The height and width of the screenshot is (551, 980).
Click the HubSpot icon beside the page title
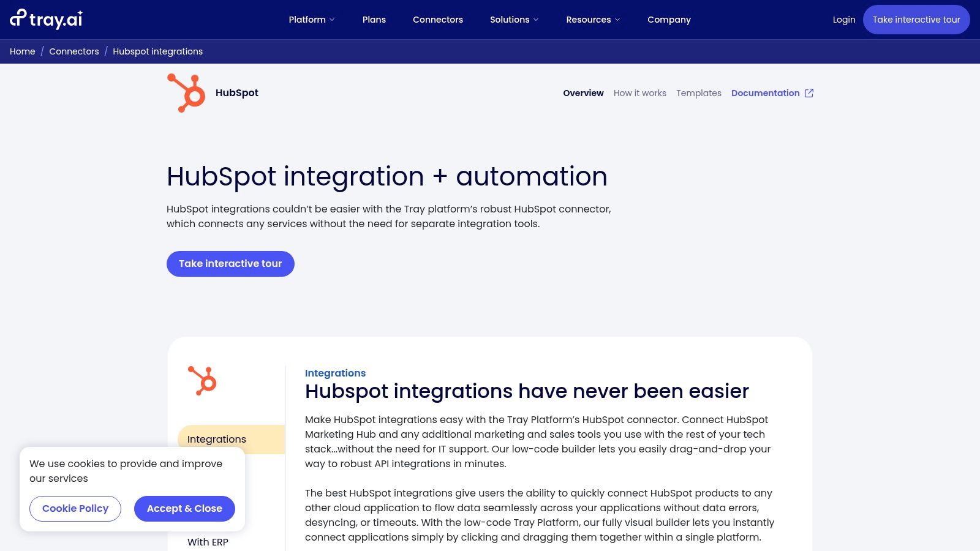tap(186, 92)
